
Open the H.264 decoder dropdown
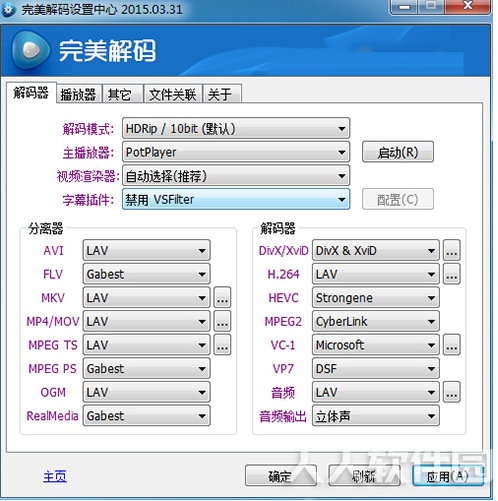376,274
